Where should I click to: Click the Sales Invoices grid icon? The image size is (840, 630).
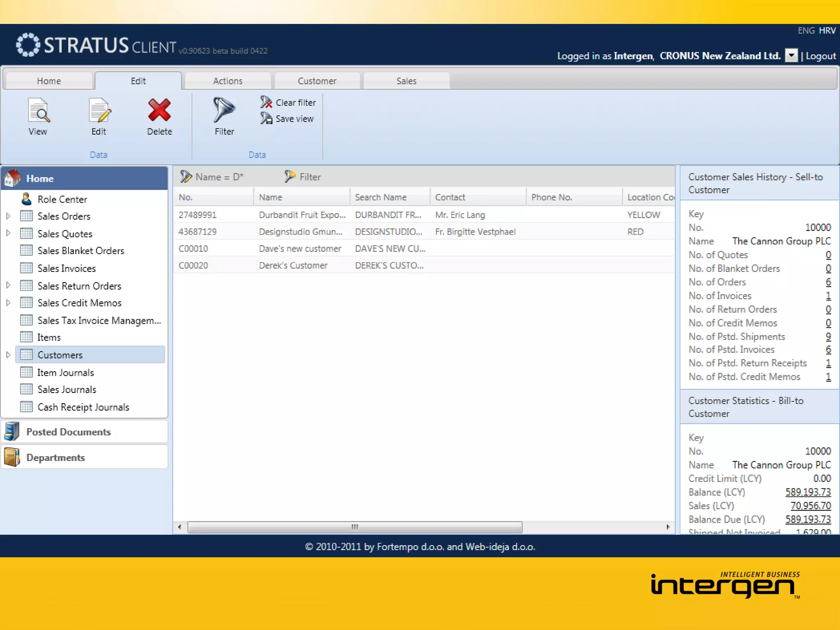27,268
